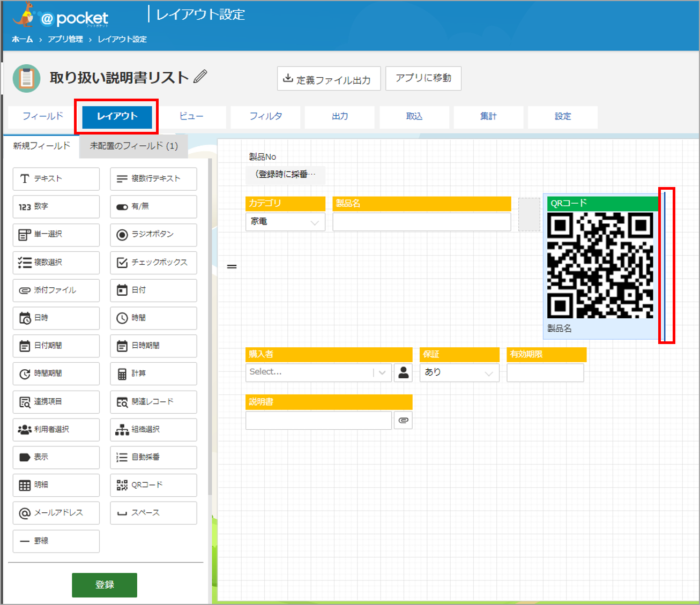Image resolution: width=700 pixels, height=605 pixels.
Task: Click the field palette vertical scrollbar
Action: click(x=210, y=327)
